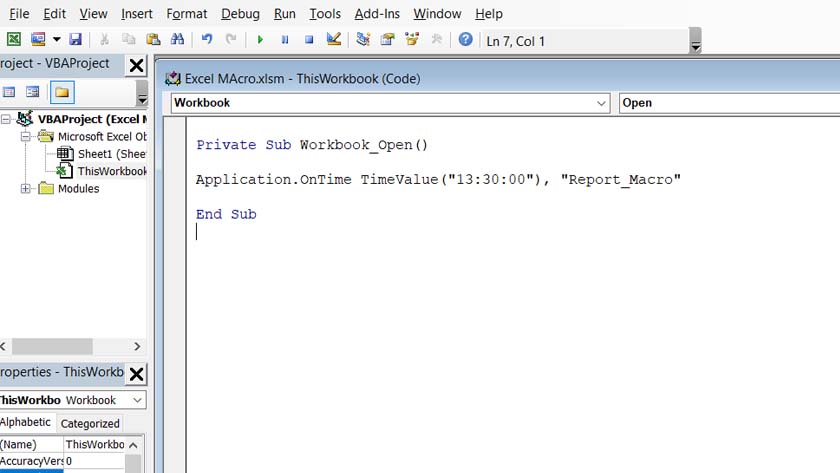
Task: Click the Find binoculars icon
Action: tap(177, 40)
